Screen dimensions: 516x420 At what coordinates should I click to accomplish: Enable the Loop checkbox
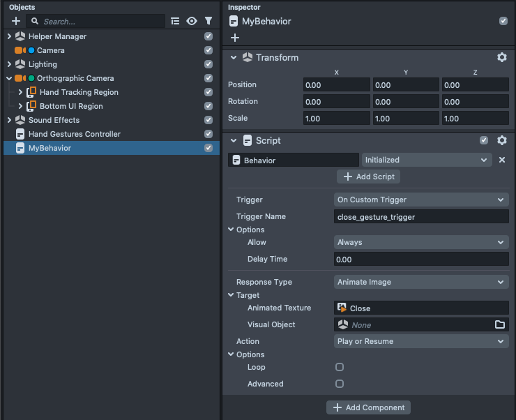[340, 367]
